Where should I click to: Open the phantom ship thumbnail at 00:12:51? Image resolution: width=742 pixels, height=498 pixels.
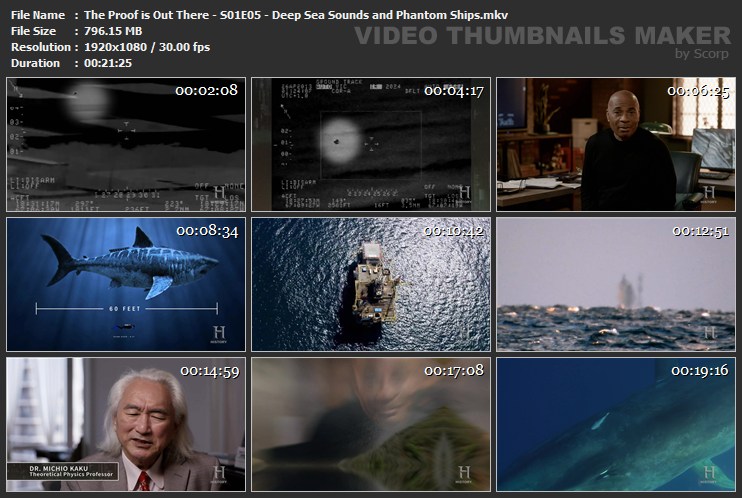coord(616,285)
